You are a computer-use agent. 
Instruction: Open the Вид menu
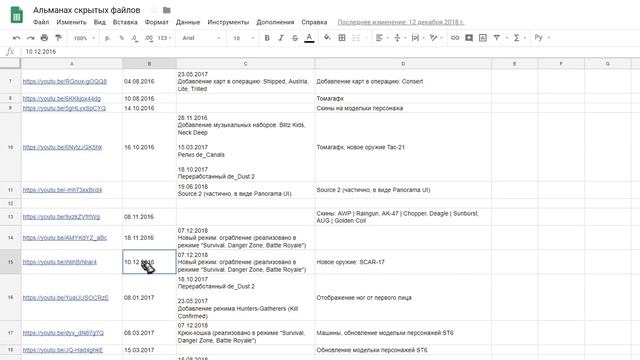pos(100,22)
